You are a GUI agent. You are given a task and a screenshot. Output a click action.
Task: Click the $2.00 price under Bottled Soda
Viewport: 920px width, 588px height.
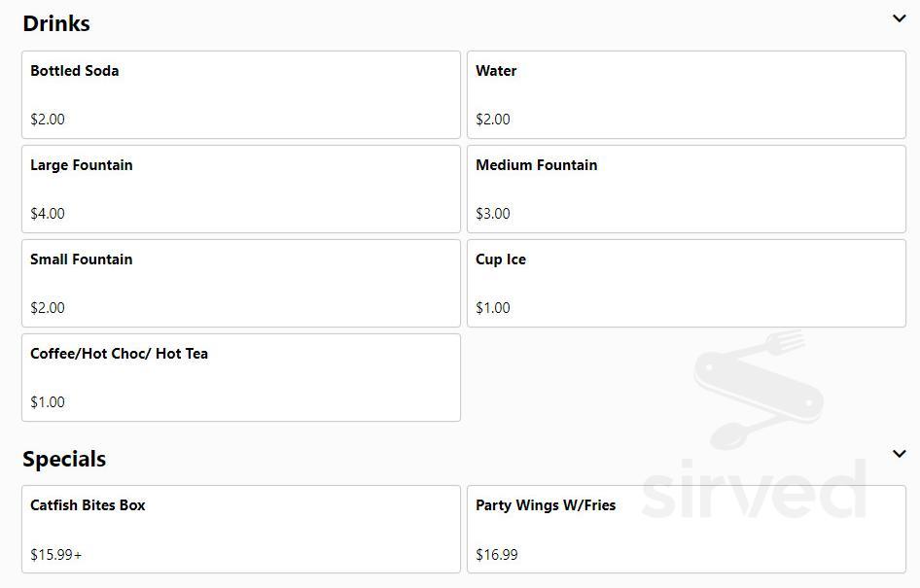pyautogui.click(x=48, y=120)
